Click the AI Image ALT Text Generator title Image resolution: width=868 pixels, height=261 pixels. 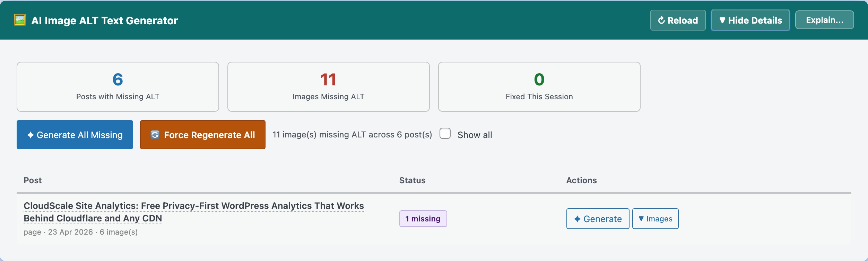point(105,20)
